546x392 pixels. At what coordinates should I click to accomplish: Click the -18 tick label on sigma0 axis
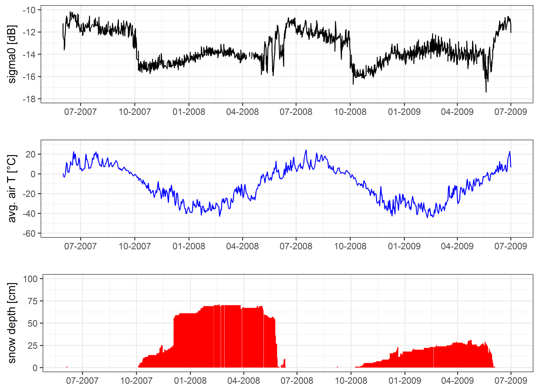coord(29,99)
